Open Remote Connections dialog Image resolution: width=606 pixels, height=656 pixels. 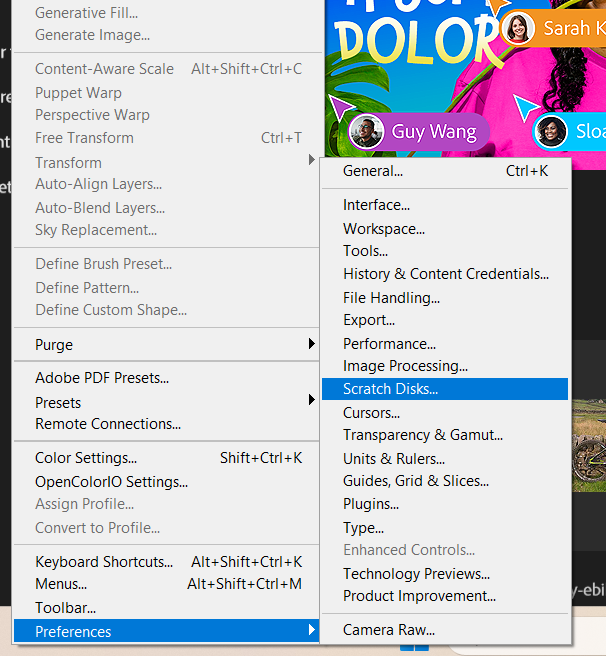coord(166,424)
